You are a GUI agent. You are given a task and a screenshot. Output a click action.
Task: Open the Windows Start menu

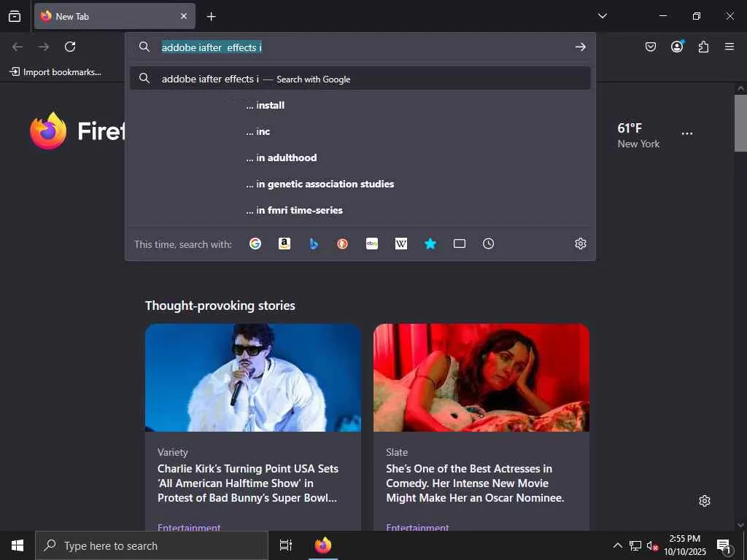coord(18,545)
